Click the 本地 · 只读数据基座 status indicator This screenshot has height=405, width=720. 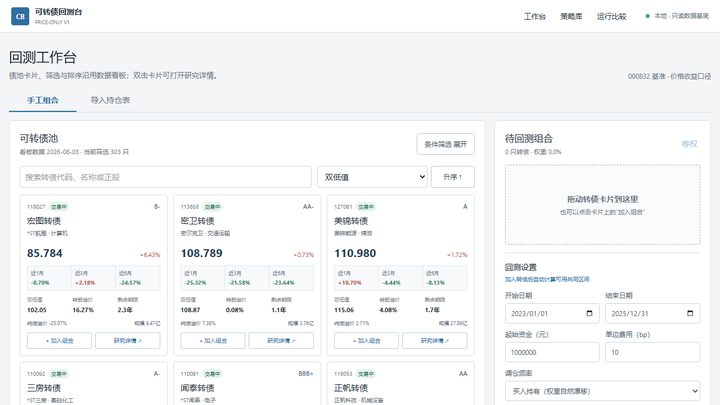click(677, 16)
